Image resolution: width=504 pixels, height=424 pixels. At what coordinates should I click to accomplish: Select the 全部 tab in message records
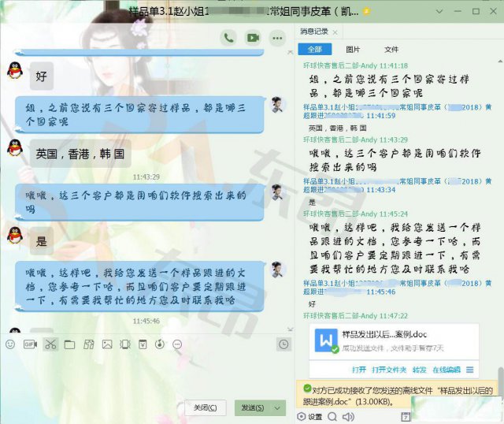pos(315,49)
